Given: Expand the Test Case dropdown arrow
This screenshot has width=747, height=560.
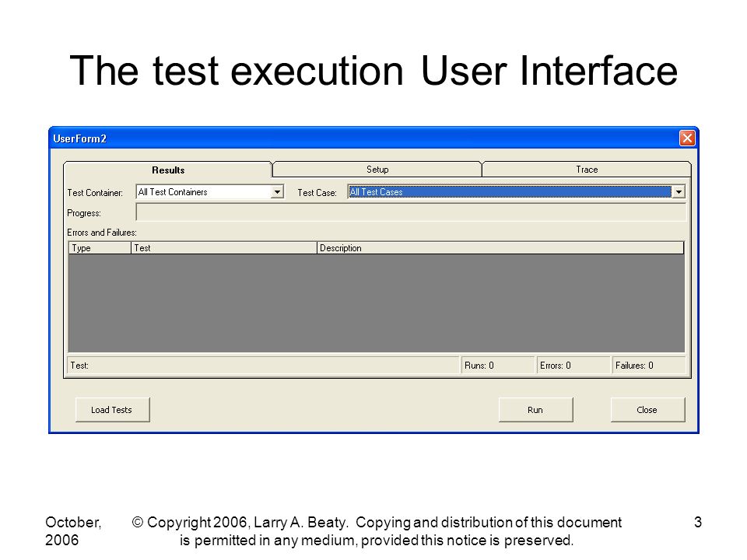Looking at the screenshot, I should (679, 192).
